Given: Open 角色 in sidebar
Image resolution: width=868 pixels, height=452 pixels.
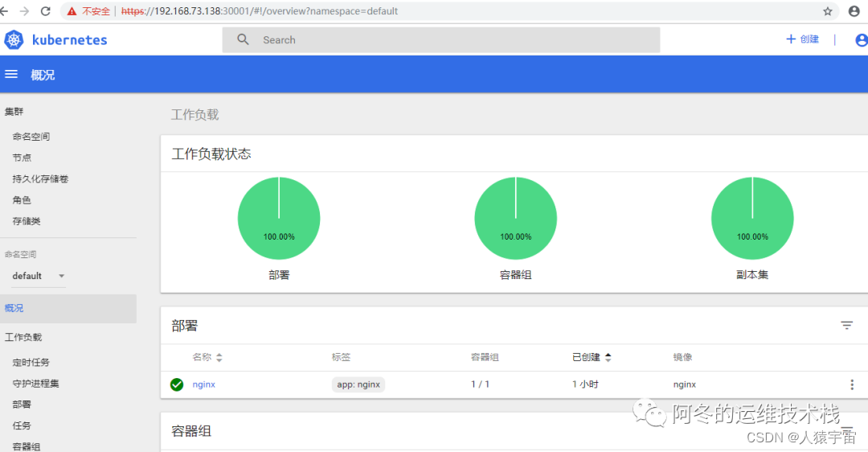Looking at the screenshot, I should pyautogui.click(x=22, y=200).
